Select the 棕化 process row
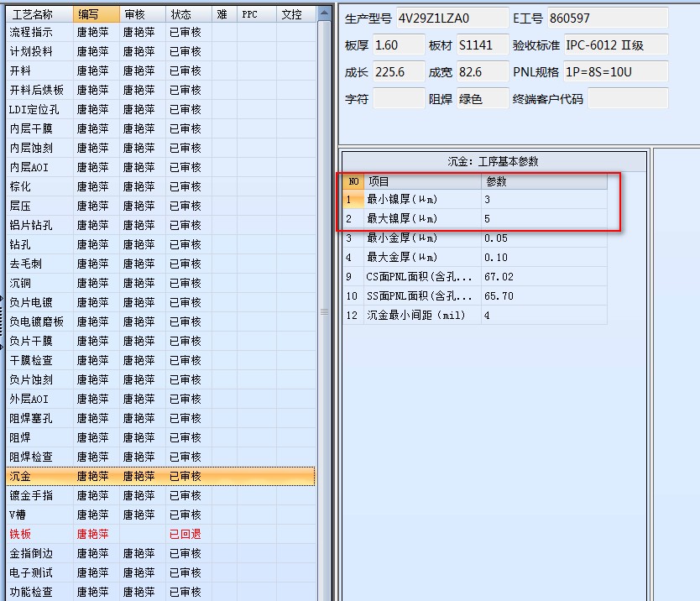This screenshot has height=601, width=700. (161, 186)
